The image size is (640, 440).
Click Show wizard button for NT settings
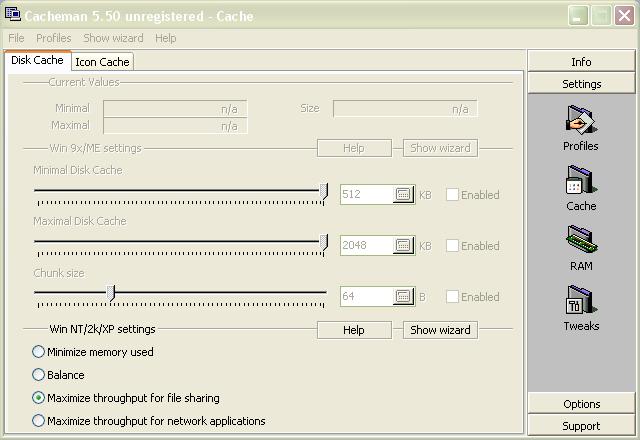pos(440,330)
